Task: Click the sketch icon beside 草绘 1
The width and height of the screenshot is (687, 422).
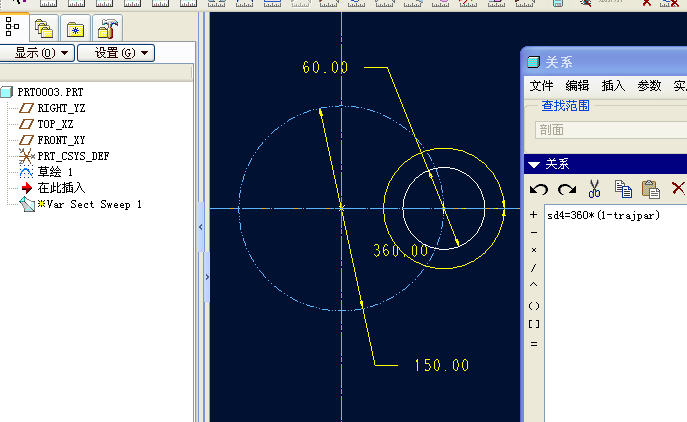Action: 26,172
